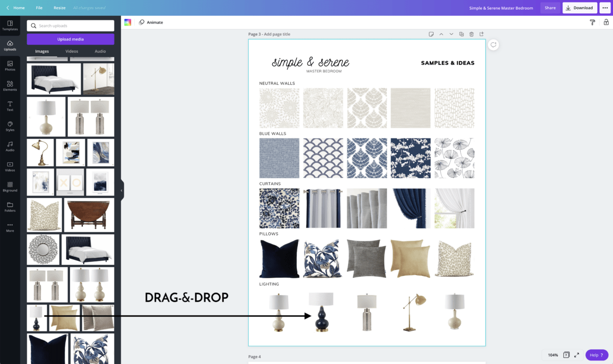Open the Bkground panel
This screenshot has width=613, height=364.
10,187
